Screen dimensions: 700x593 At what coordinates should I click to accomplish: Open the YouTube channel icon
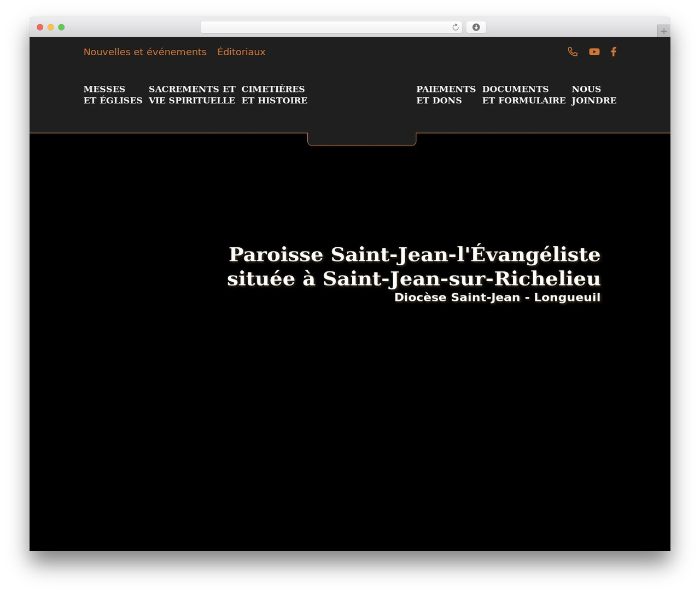594,51
